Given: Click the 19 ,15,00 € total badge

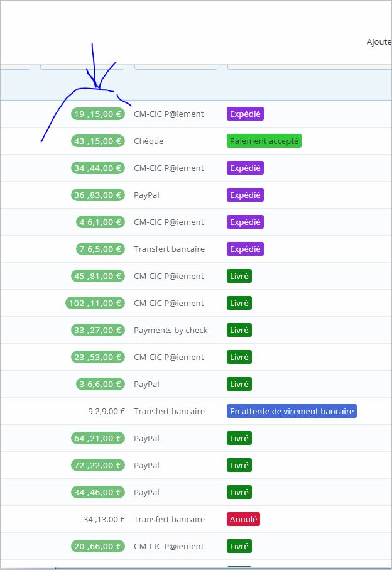Looking at the screenshot, I should point(98,114).
